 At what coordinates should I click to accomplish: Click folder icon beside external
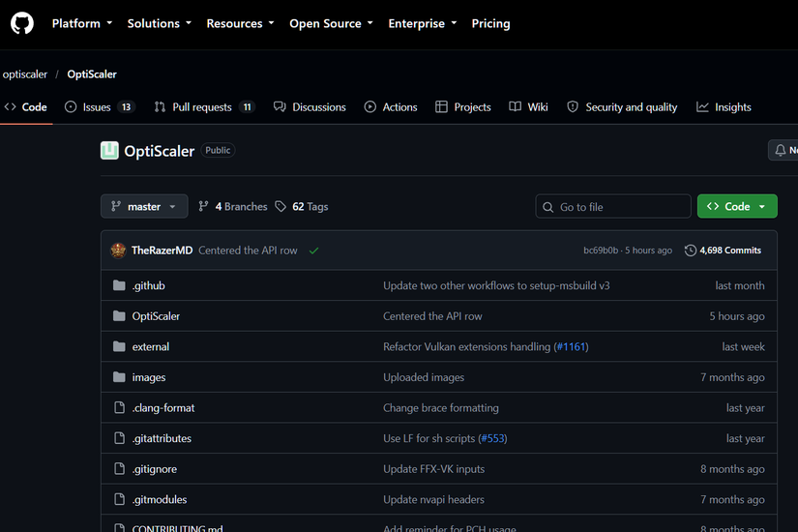point(119,346)
